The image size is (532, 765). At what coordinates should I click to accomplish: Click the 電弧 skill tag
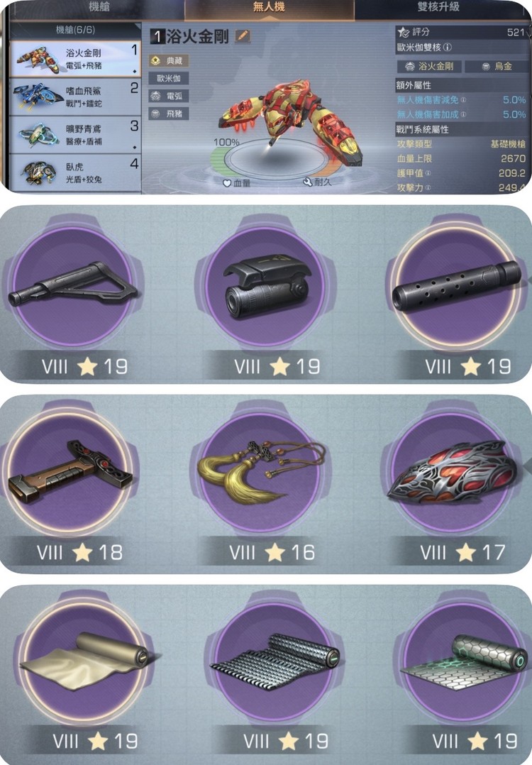pos(169,96)
